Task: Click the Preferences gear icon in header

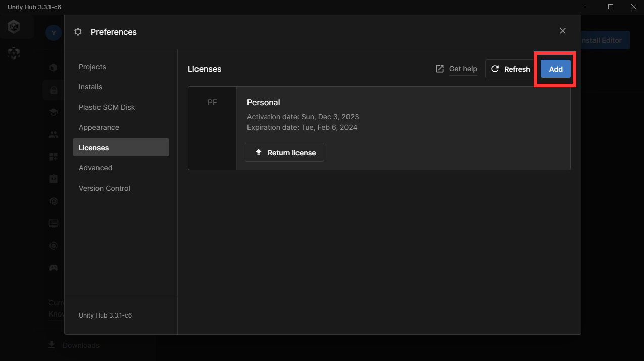Action: coord(78,32)
